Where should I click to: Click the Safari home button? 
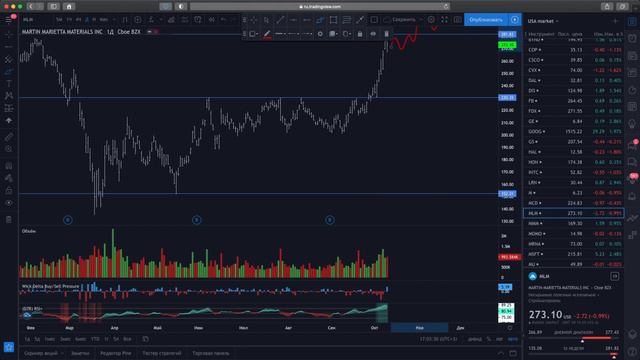(x=69, y=7)
